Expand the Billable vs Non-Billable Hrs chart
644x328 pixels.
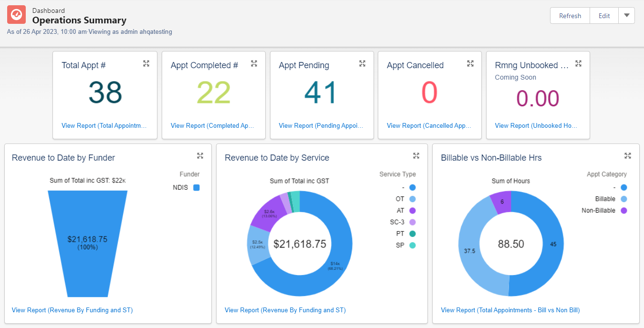pos(627,155)
